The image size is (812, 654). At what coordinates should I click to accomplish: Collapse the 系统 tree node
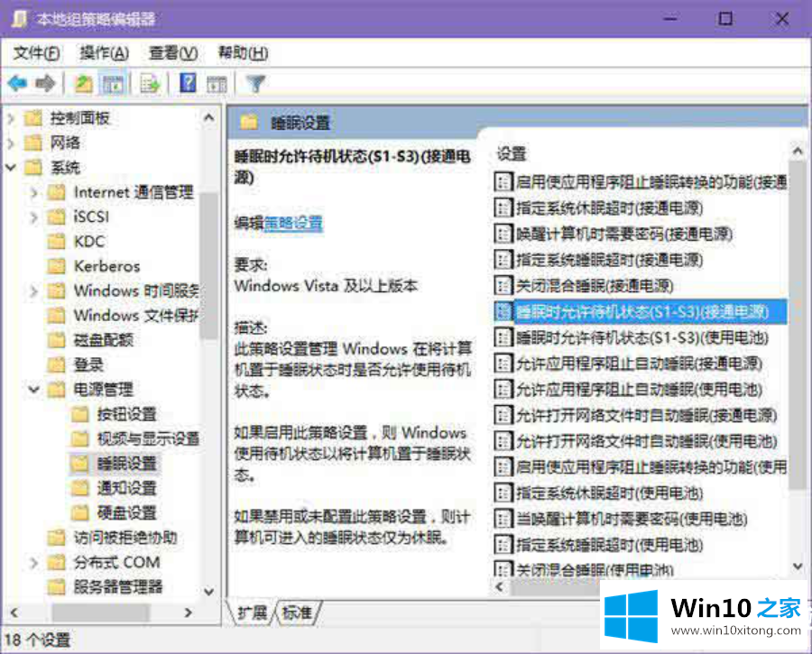pyautogui.click(x=11, y=167)
